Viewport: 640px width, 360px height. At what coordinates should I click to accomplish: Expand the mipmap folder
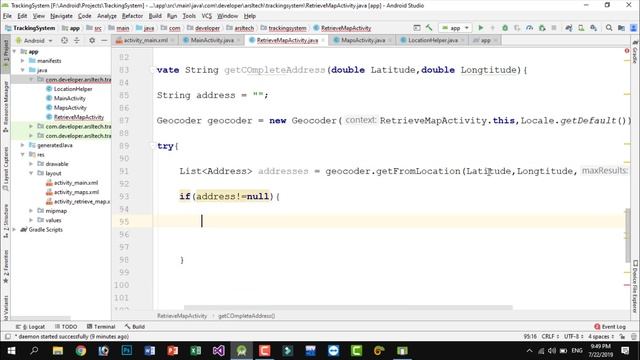point(31,211)
